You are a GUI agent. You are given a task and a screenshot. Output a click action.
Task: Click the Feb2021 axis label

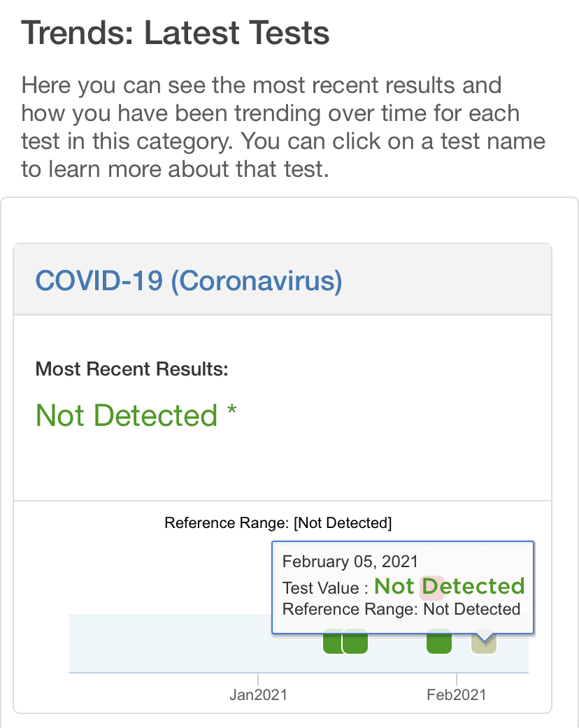tap(457, 694)
